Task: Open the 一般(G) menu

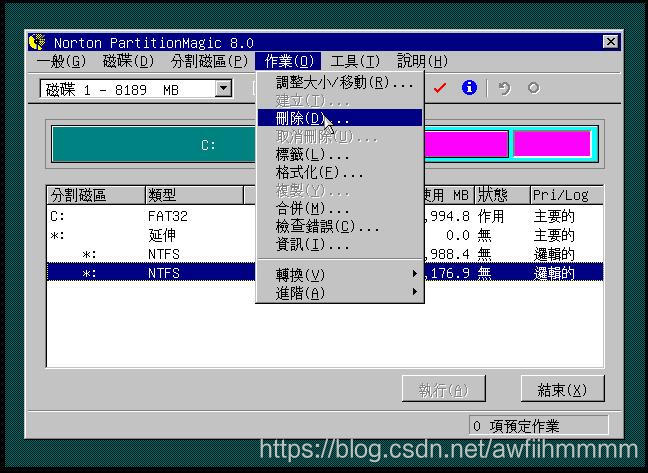Action: tap(61, 62)
